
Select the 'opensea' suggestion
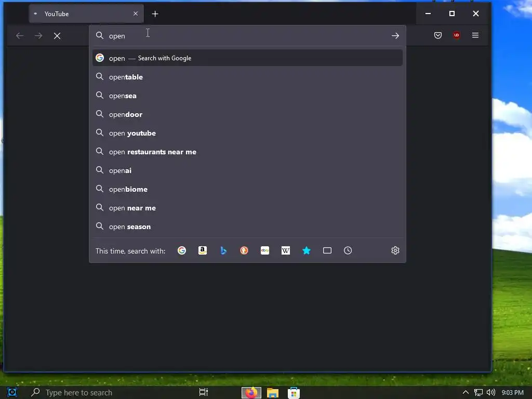pyautogui.click(x=247, y=96)
